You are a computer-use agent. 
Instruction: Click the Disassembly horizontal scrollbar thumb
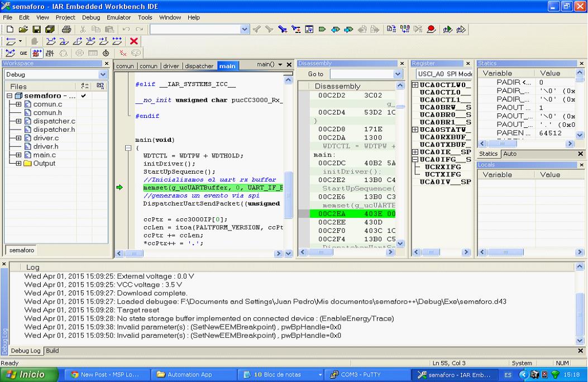point(321,252)
